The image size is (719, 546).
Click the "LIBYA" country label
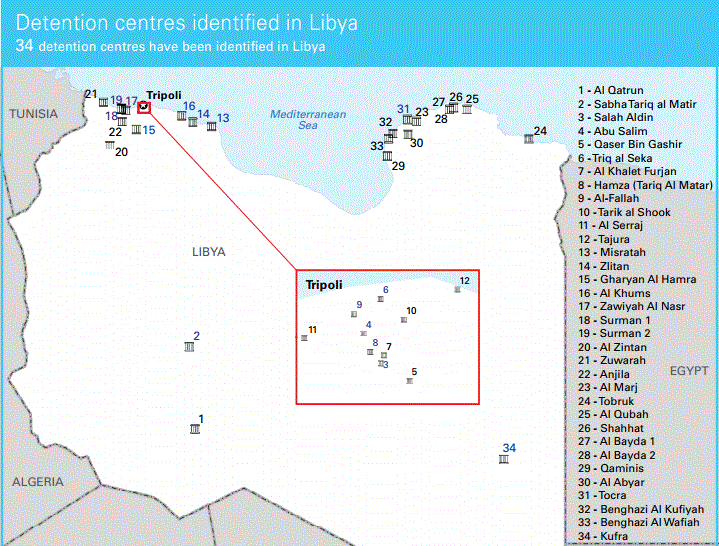pyautogui.click(x=209, y=252)
